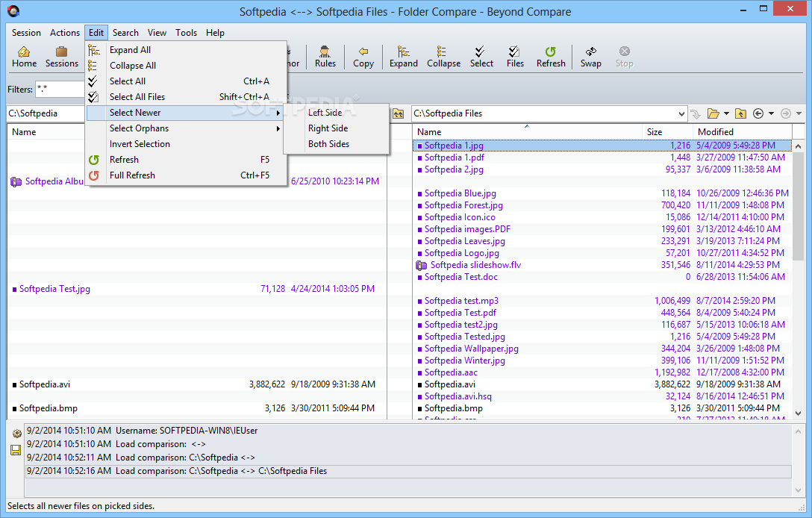Click the Stop toolbar icon

624,57
